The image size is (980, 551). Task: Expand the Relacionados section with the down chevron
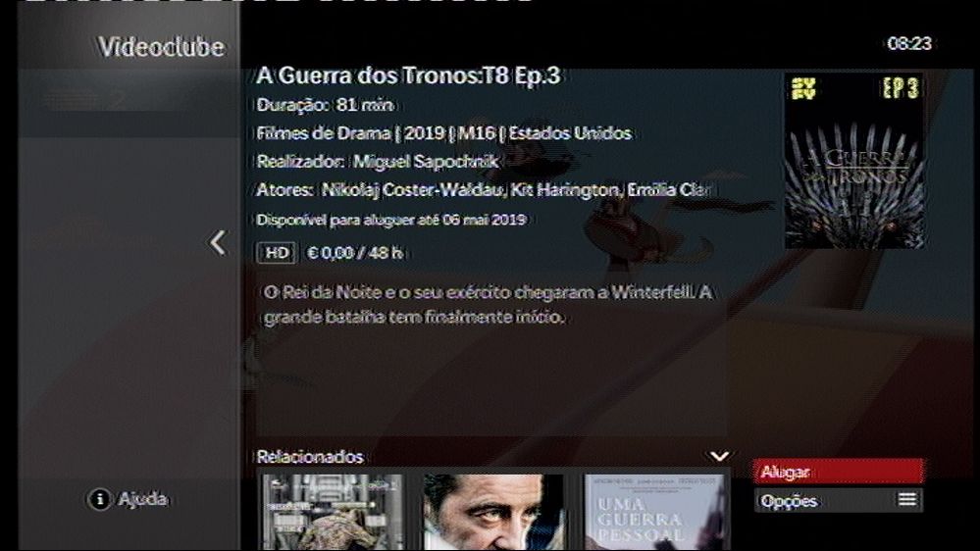[719, 457]
